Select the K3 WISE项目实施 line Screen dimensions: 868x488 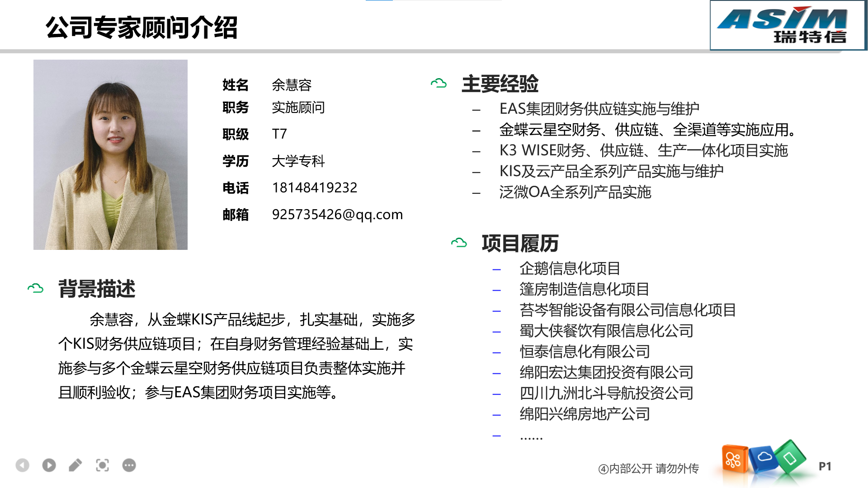click(x=644, y=150)
